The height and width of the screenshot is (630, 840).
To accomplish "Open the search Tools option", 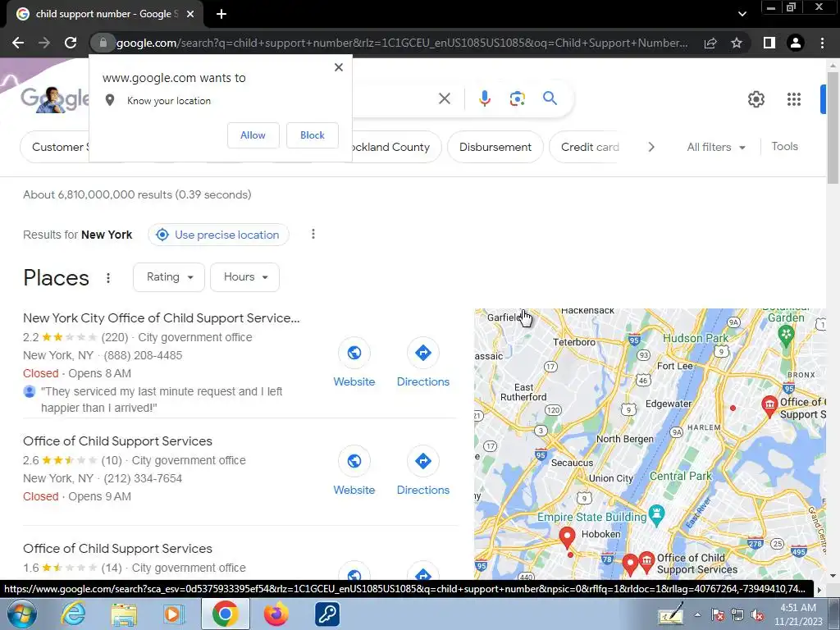I will (x=784, y=146).
